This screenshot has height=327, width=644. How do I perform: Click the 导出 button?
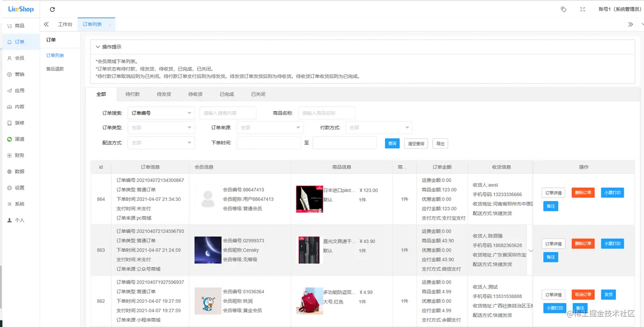[x=440, y=143]
